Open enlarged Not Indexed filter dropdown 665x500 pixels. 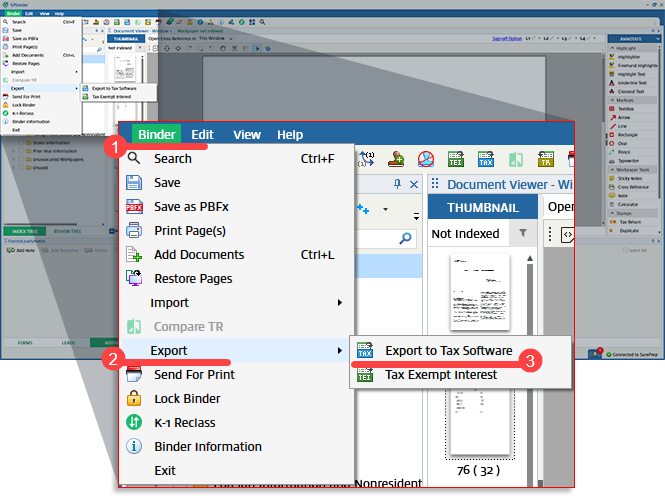[x=523, y=233]
